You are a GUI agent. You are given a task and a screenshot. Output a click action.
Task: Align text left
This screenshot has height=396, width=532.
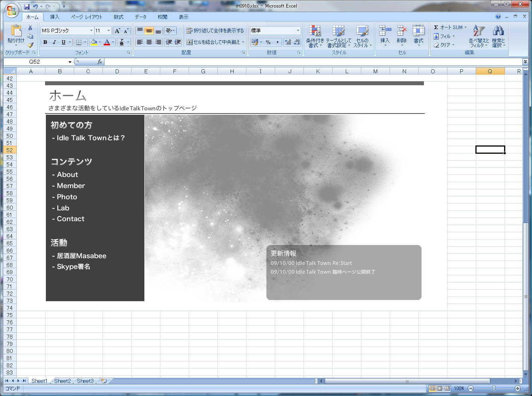[x=140, y=42]
